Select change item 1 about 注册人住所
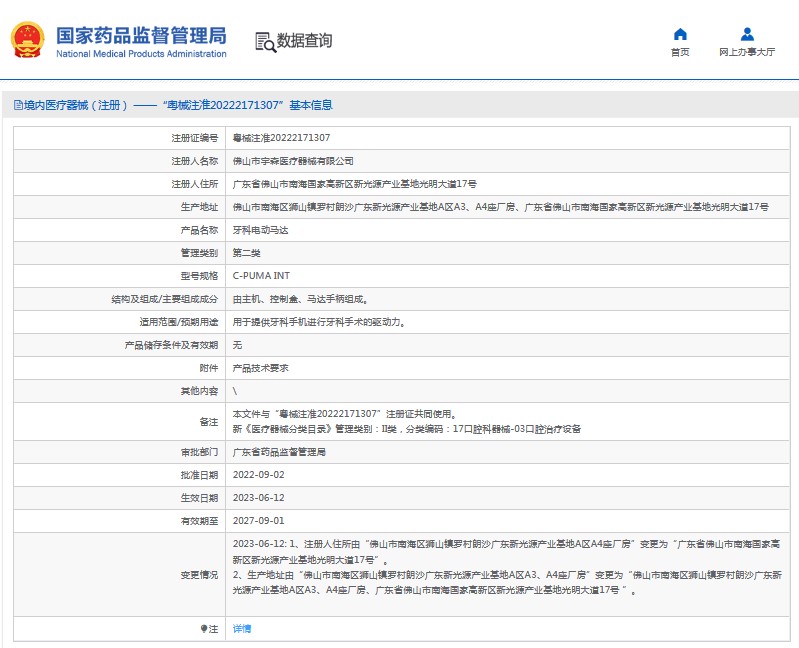Image resolution: width=799 pixels, height=648 pixels. [x=506, y=552]
